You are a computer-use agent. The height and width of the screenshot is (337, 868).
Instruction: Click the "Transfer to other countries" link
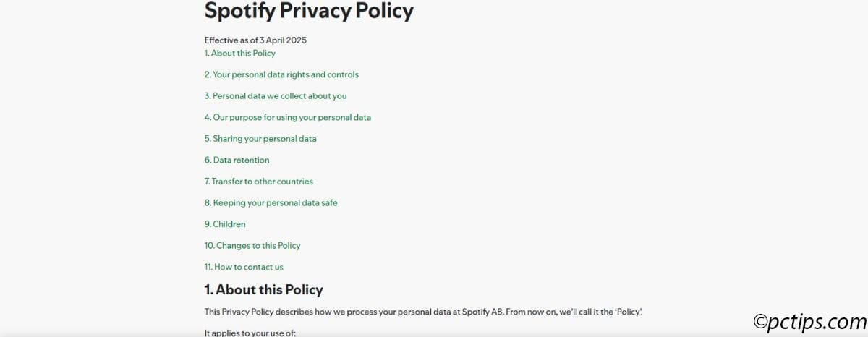click(258, 181)
